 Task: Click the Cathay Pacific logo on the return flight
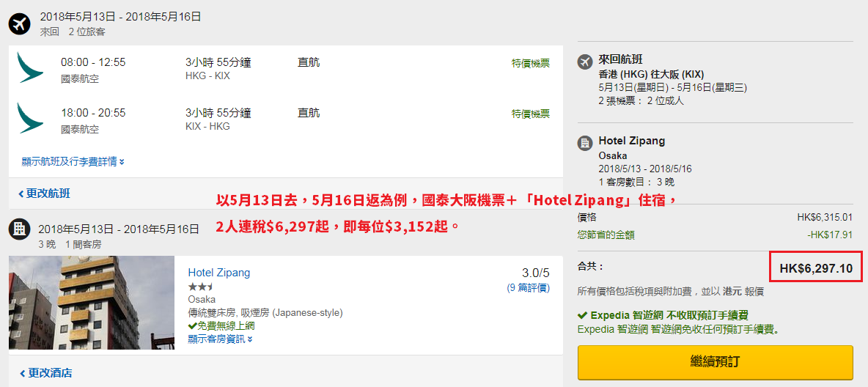[31, 118]
